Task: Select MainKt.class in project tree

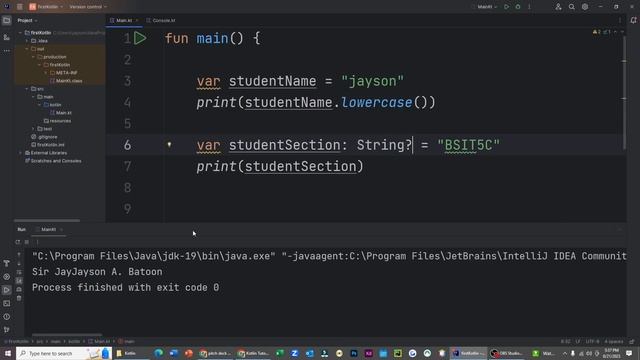Action: click(x=66, y=81)
